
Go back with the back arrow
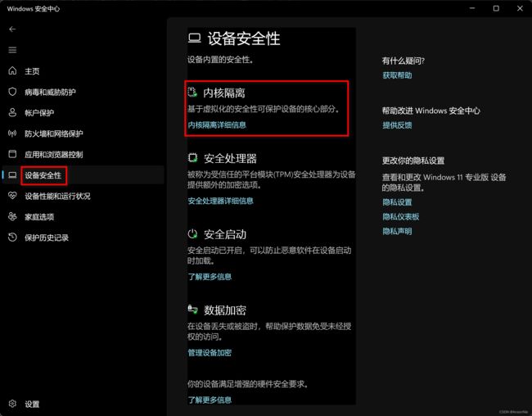tap(12, 29)
